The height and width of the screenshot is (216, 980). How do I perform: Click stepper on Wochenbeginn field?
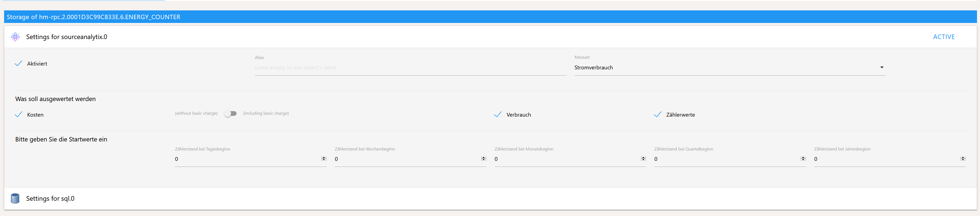(x=483, y=159)
